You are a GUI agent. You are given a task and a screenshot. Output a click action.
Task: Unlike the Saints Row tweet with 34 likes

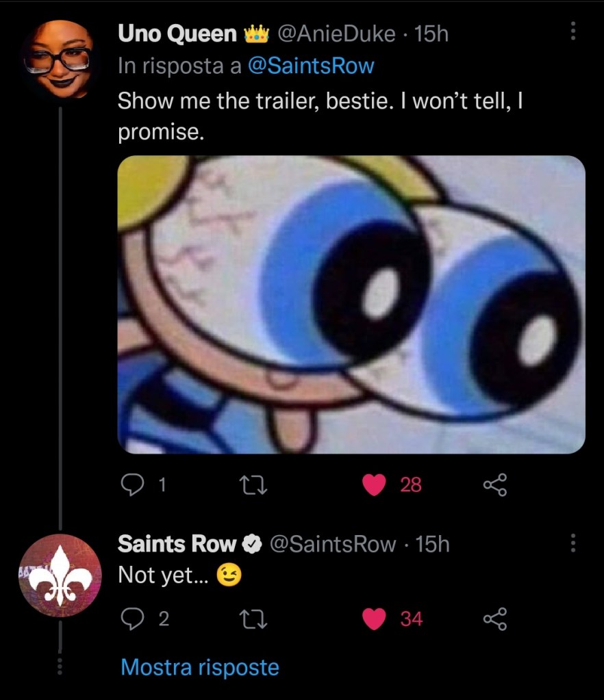click(373, 619)
